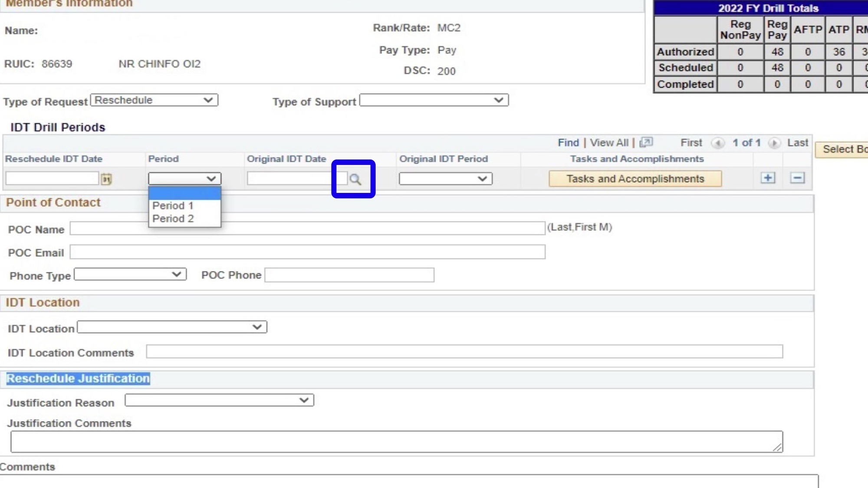Expand the Justification Reason dropdown
868x488 pixels.
click(x=219, y=400)
